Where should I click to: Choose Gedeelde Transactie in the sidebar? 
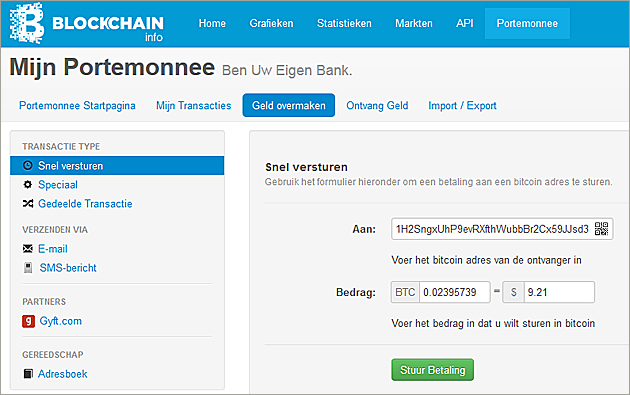coord(85,204)
